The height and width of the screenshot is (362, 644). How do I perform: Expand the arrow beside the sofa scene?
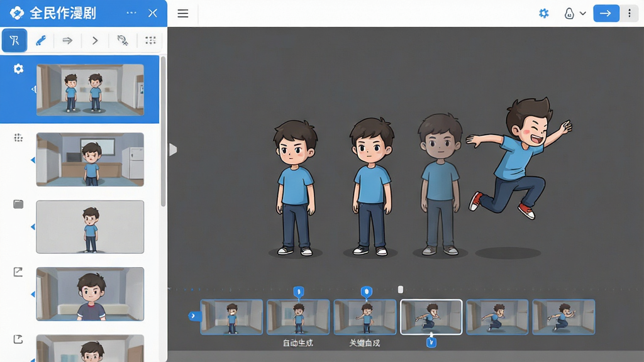[33, 294]
